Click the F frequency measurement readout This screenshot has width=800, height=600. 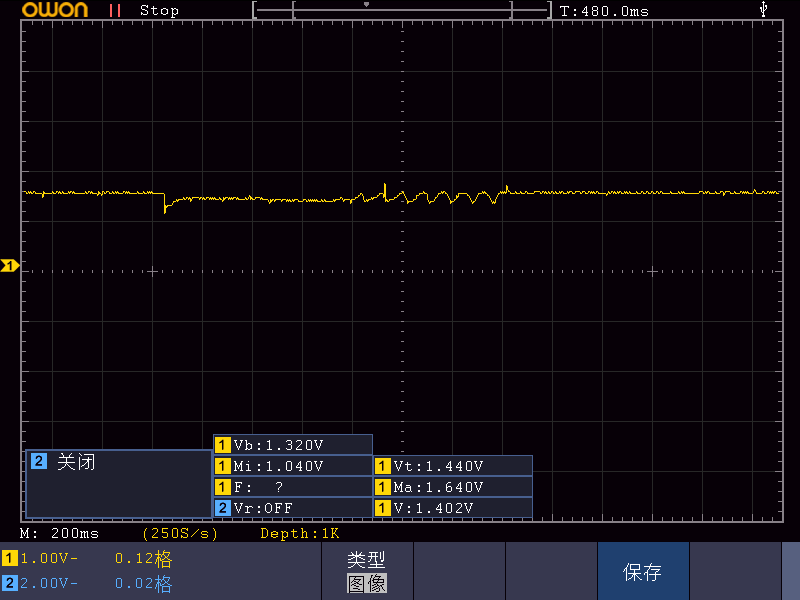(x=293, y=487)
